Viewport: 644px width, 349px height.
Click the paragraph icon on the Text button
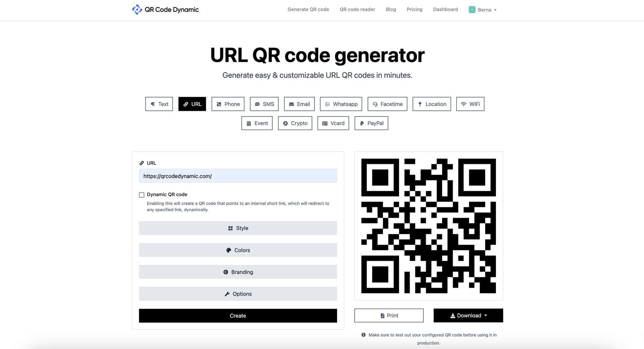coord(153,104)
